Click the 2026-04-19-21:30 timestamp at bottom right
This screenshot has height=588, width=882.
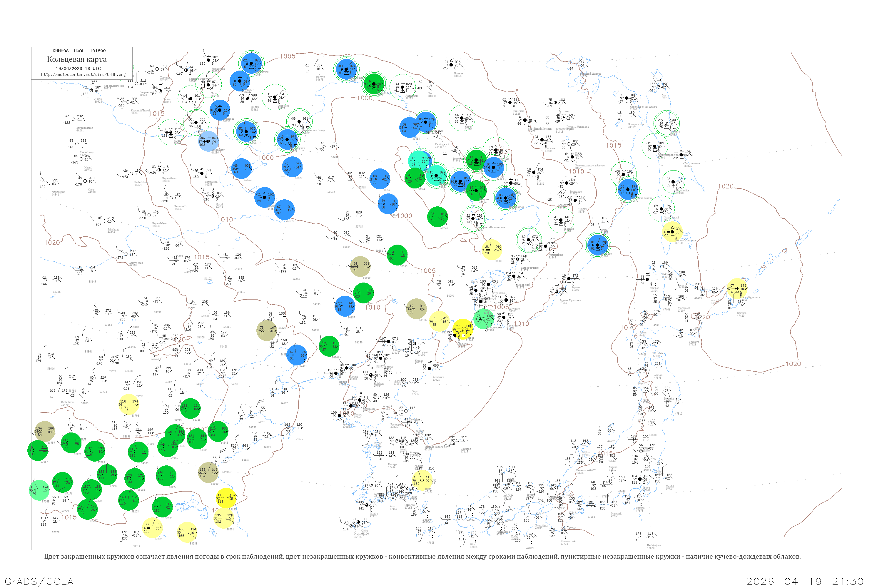point(805,581)
